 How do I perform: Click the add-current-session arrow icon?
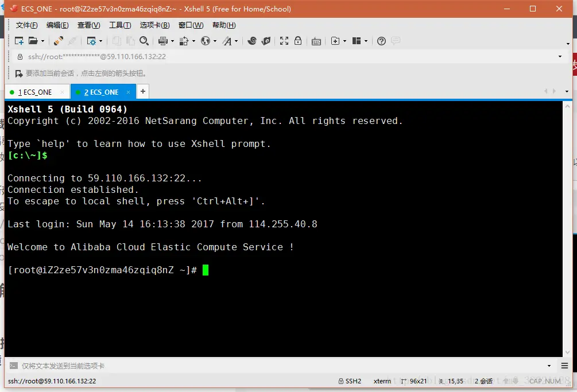pos(19,73)
